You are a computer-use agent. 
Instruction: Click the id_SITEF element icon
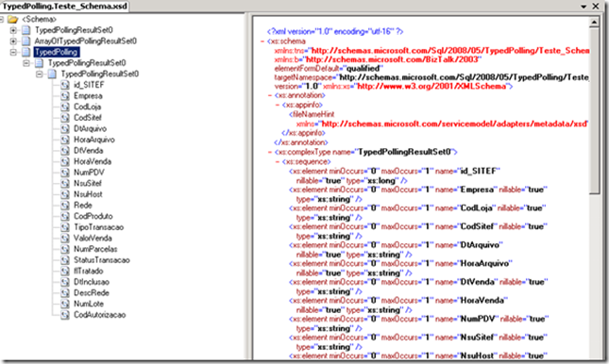[65, 85]
